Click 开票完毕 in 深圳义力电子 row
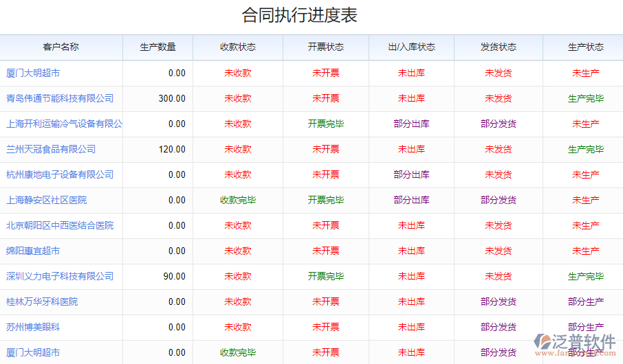Screen dimensions: 623x364 tap(326, 276)
